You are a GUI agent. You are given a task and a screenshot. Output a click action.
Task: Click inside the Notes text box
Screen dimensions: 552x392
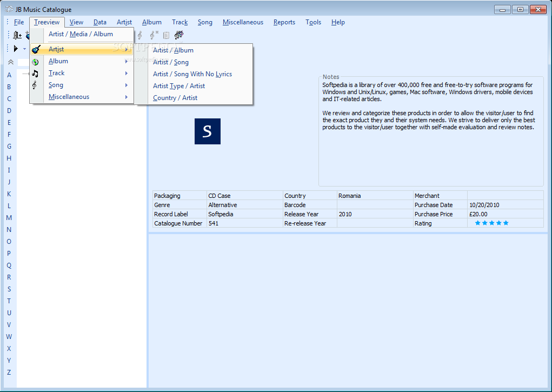point(431,132)
